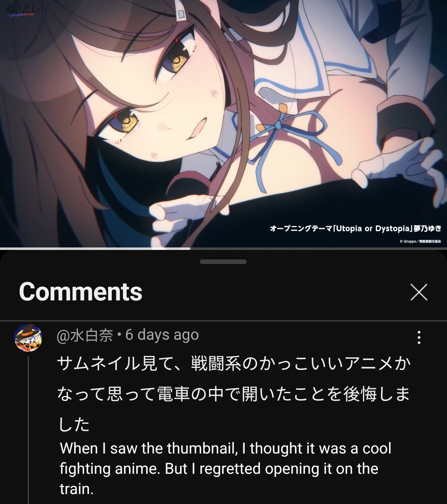447x504 pixels.
Task: Tap the anime logo watermark in the video corner
Action: click(x=20, y=10)
